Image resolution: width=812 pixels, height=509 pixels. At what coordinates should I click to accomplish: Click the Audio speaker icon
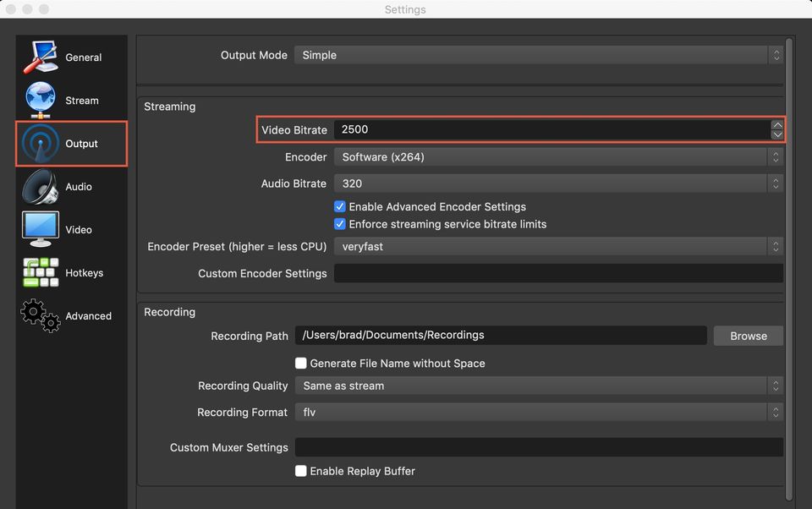(x=41, y=186)
